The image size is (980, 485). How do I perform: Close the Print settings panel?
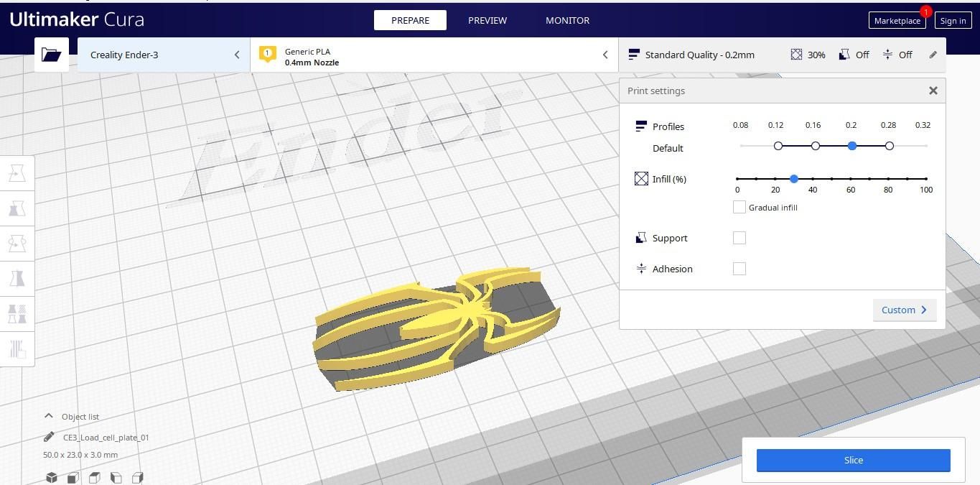click(933, 91)
